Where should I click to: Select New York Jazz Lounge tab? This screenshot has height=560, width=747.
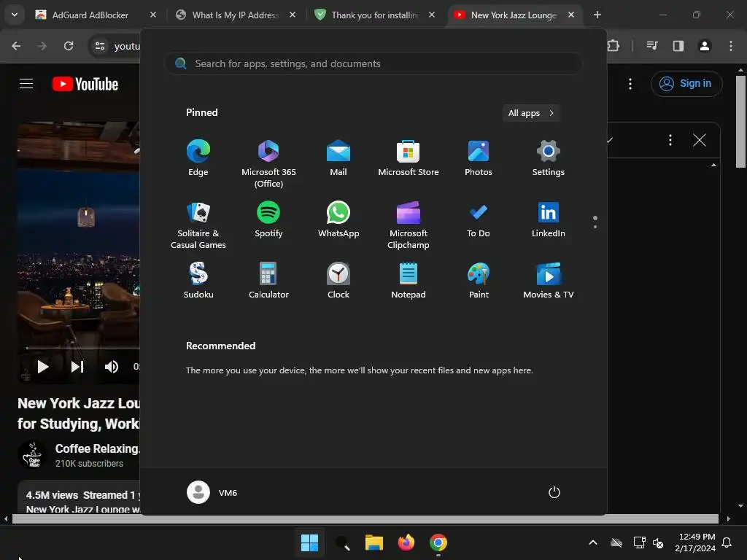pos(514,15)
